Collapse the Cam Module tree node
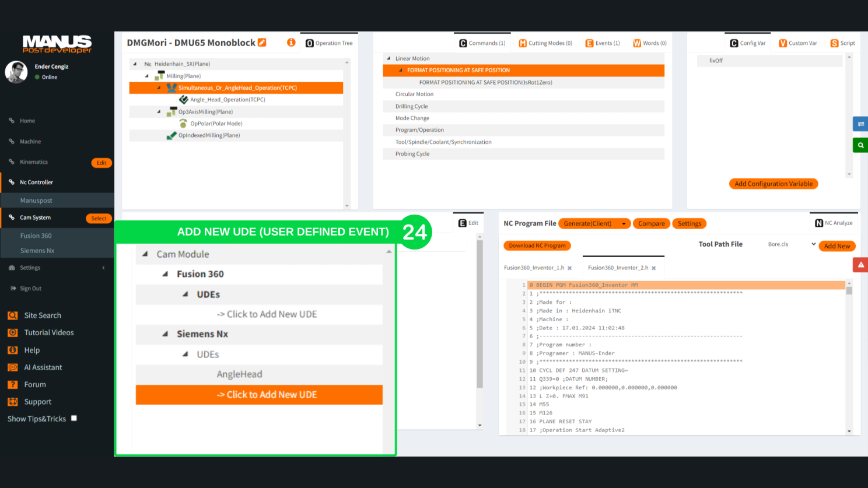Image resolution: width=868 pixels, height=488 pixels. pos(145,254)
